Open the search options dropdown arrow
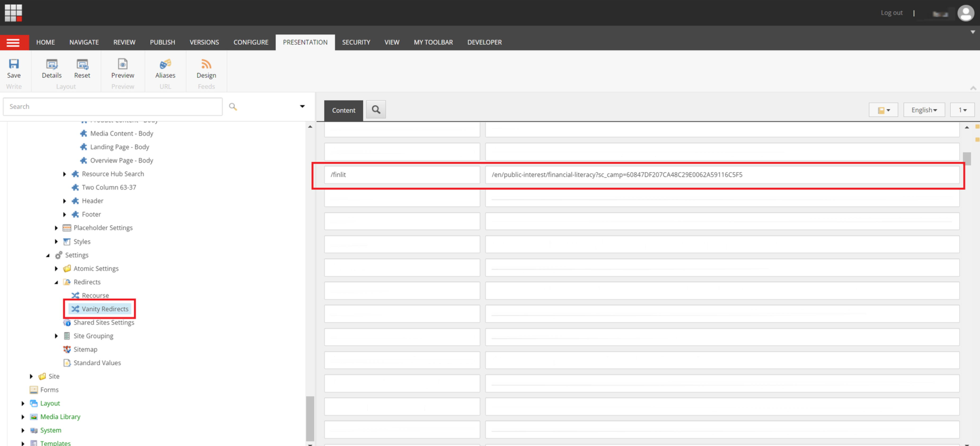 coord(302,106)
